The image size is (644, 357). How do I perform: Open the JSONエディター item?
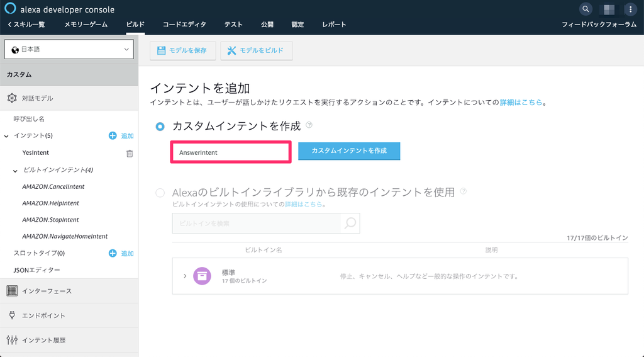tap(37, 270)
